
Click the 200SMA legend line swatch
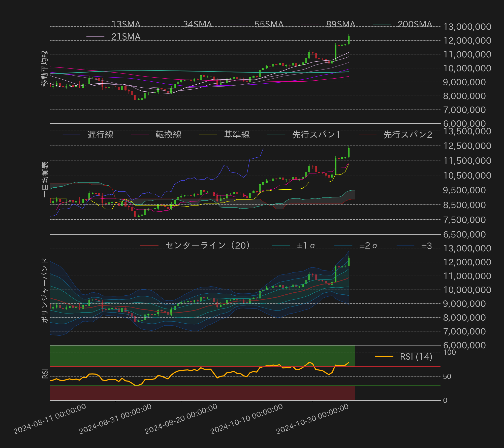tap(382, 24)
